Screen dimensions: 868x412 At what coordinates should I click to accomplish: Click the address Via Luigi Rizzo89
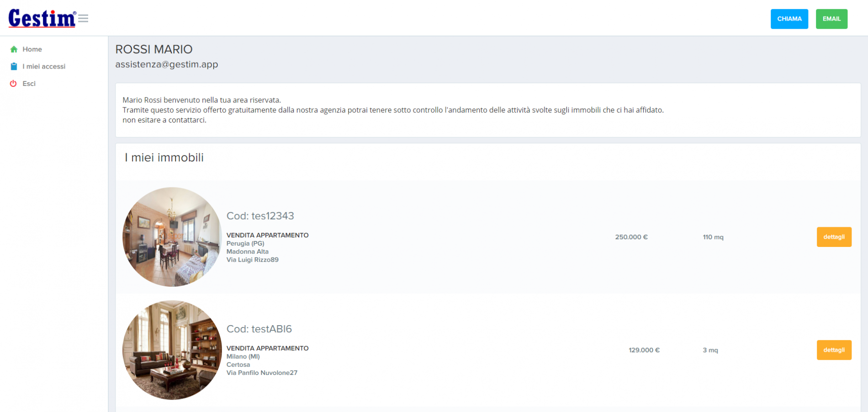point(253,260)
